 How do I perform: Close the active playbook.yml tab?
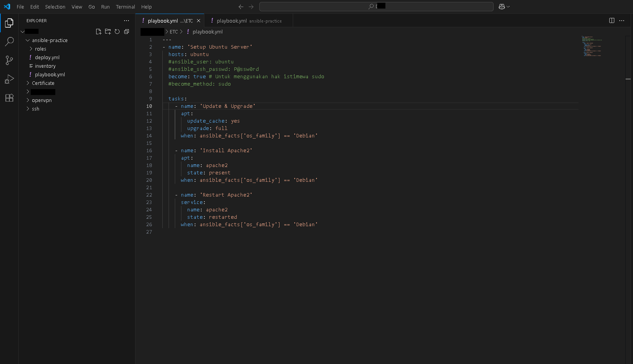(199, 21)
